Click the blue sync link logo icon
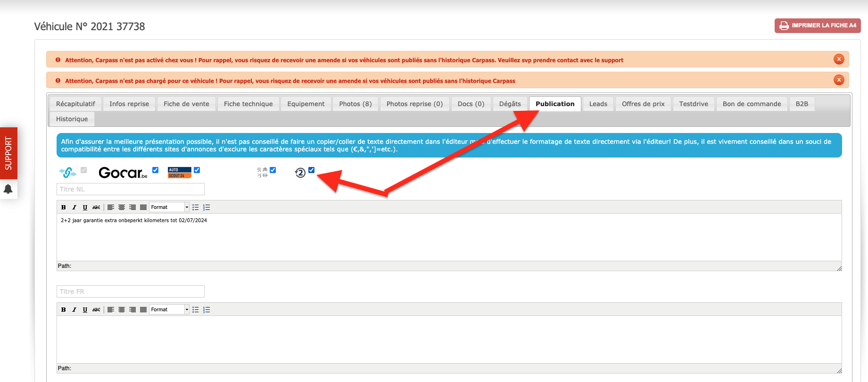The image size is (868, 382). 68,173
